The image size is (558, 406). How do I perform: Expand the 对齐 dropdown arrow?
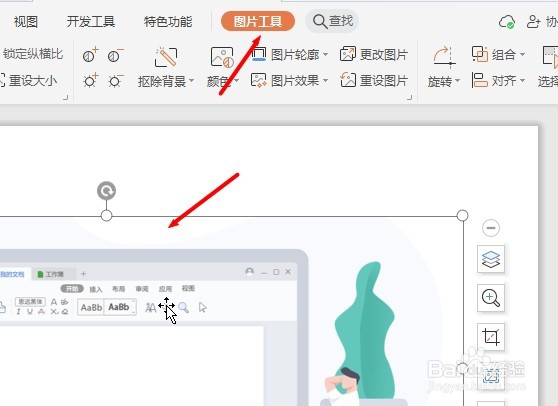tap(522, 80)
